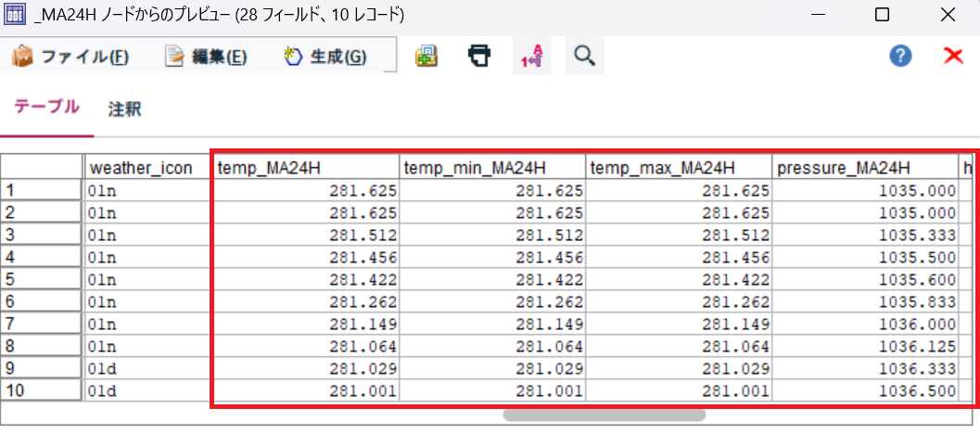Open the 生成(G) menu
980x434 pixels.
[325, 57]
